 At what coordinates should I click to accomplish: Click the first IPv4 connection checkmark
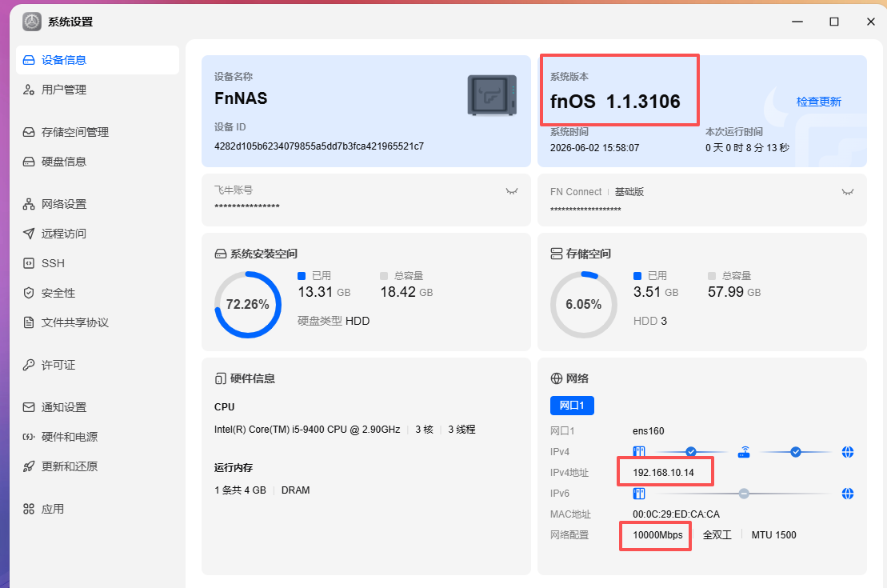pos(691,452)
